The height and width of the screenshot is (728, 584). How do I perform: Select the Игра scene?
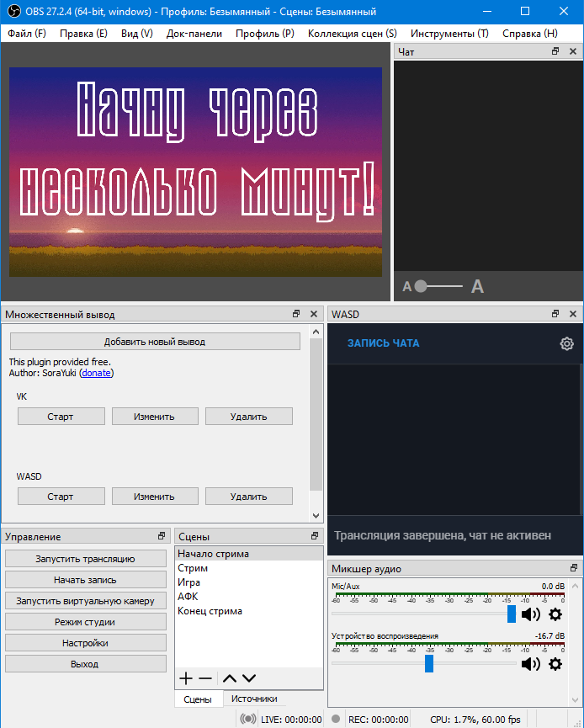tap(249, 582)
